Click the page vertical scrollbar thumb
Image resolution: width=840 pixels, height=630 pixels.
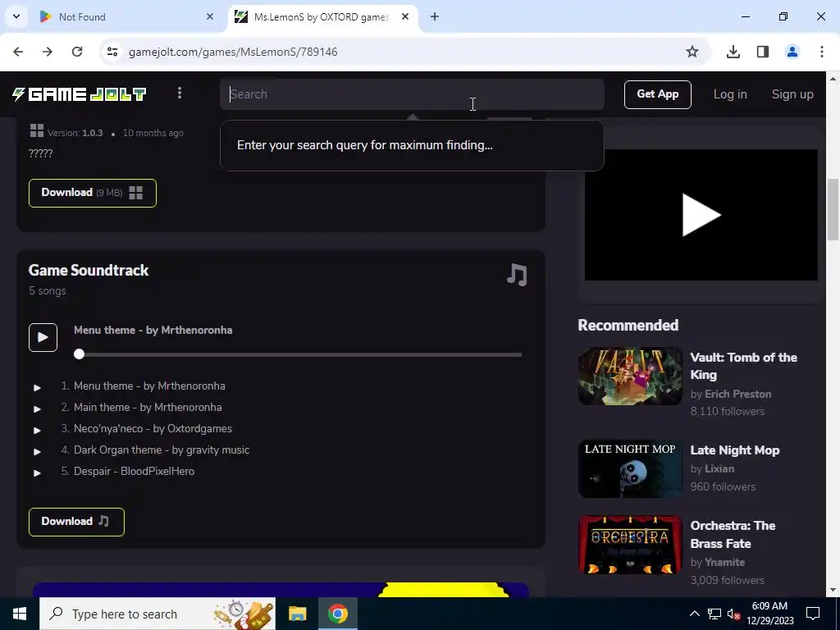click(833, 209)
